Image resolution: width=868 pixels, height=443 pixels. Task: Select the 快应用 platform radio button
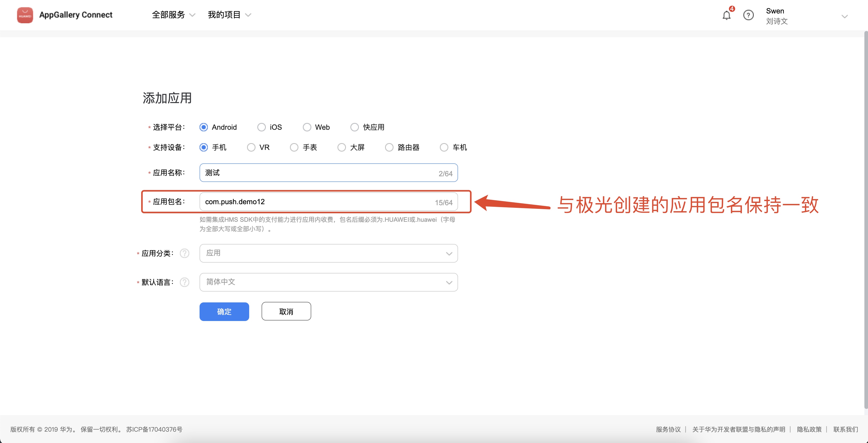[354, 127]
